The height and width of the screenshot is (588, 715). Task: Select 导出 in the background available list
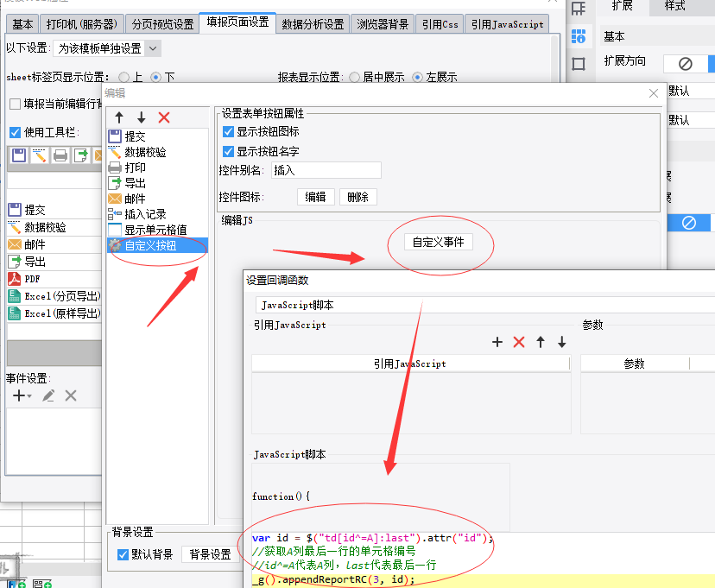(x=54, y=261)
